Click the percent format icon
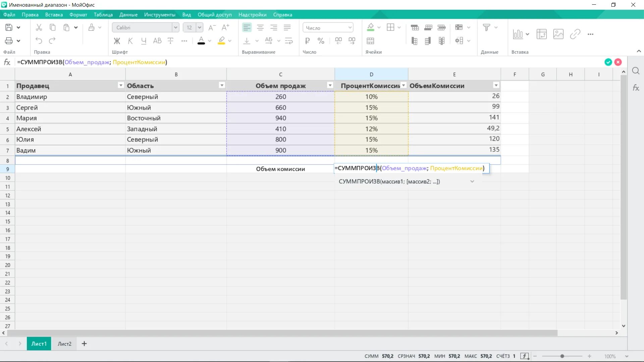Viewport: 644px width, 362px height. pyautogui.click(x=321, y=41)
